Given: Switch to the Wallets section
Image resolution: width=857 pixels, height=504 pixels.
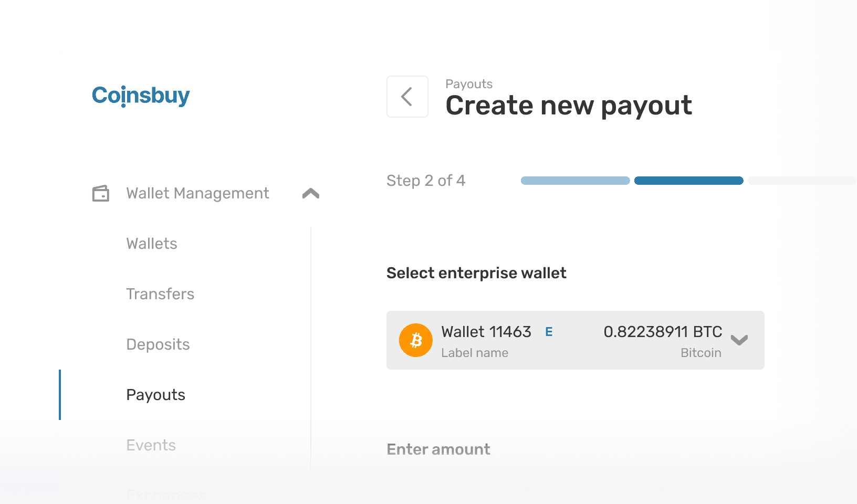Looking at the screenshot, I should coord(151,243).
